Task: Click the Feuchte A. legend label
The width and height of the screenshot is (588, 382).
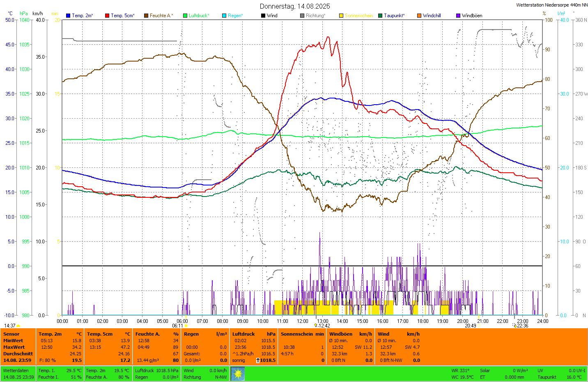Action: tap(161, 16)
